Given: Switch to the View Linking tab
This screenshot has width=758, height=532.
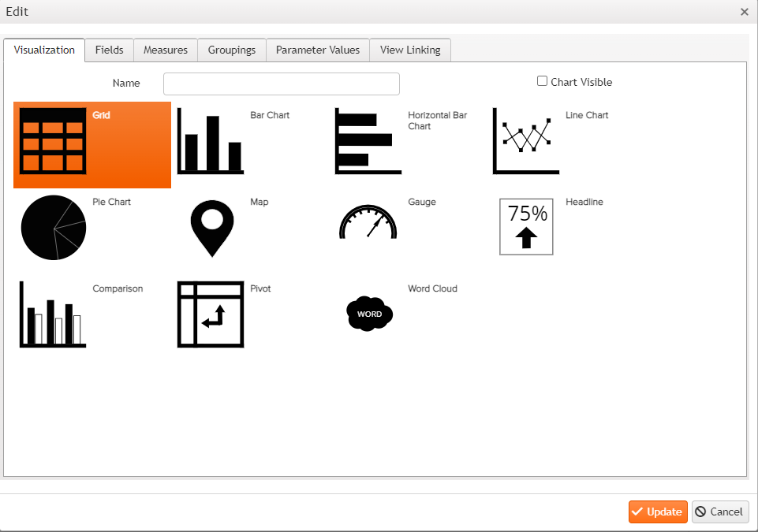Looking at the screenshot, I should [x=410, y=50].
